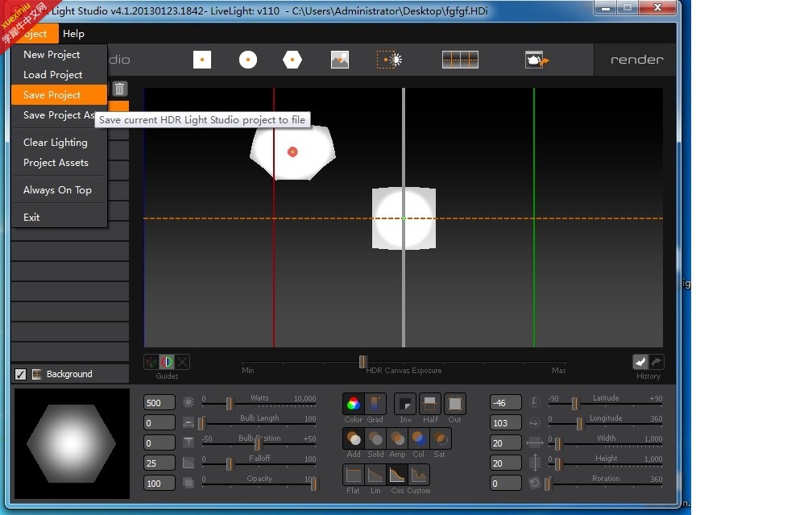Image resolution: width=812 pixels, height=515 pixels.
Task: Click the render button
Action: click(x=636, y=60)
